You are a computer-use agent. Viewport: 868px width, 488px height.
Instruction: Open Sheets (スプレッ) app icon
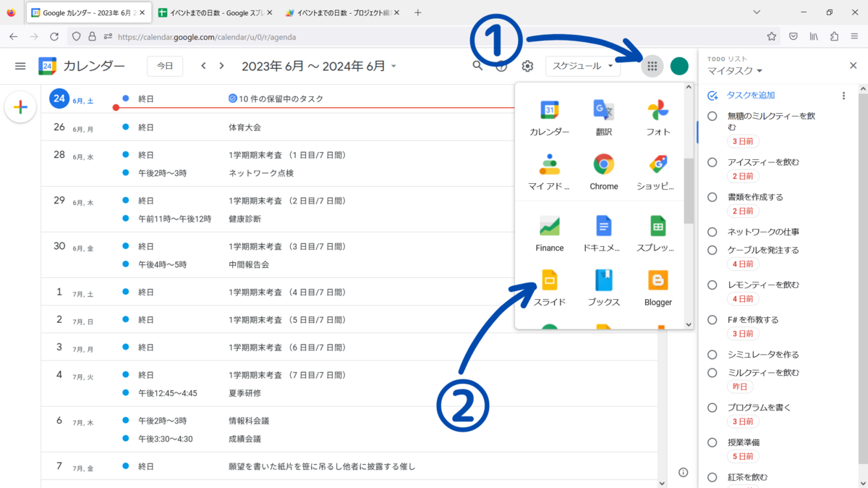pos(658,233)
